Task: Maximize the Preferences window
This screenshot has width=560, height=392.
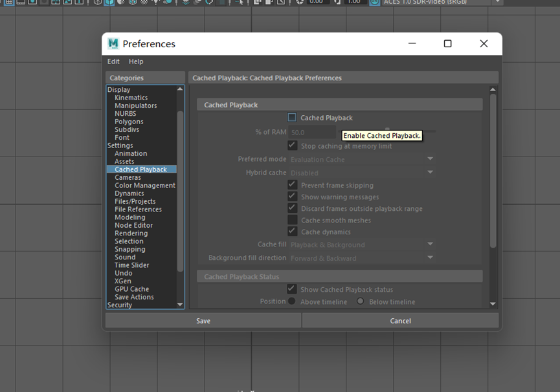Action: point(447,43)
